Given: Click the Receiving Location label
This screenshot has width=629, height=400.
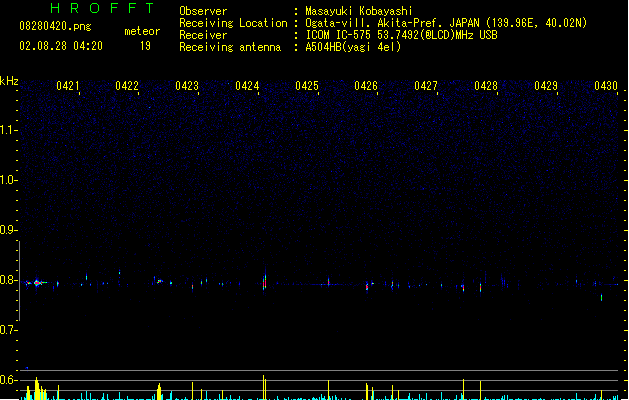Looking at the screenshot, I should click(x=233, y=23).
